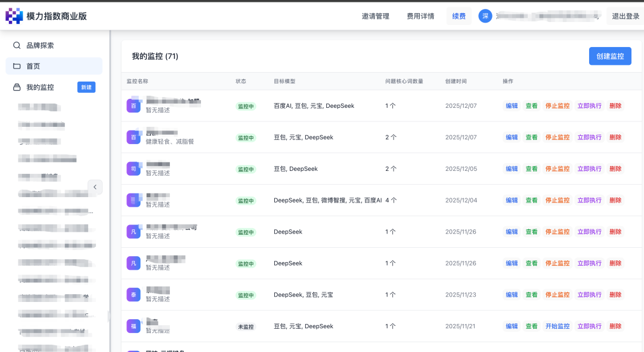Click the 目标模型 column header
The width and height of the screenshot is (644, 352).
coord(284,81)
